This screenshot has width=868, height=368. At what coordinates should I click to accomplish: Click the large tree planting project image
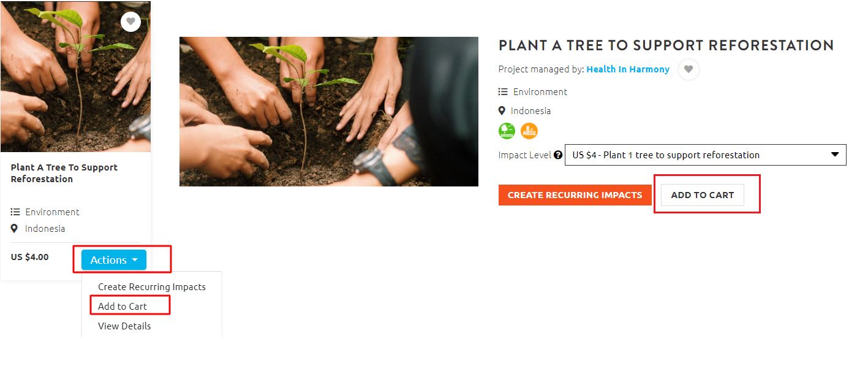point(329,112)
